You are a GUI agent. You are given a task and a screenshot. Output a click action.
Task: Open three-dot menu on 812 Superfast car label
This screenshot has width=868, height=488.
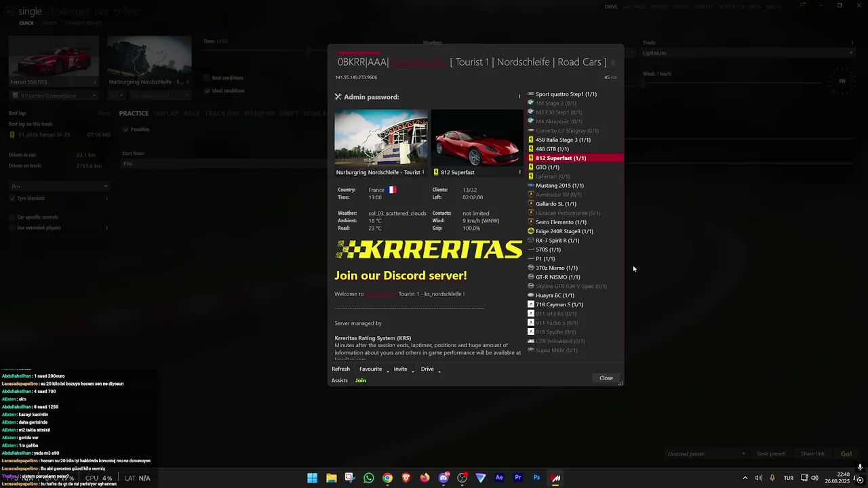click(519, 172)
